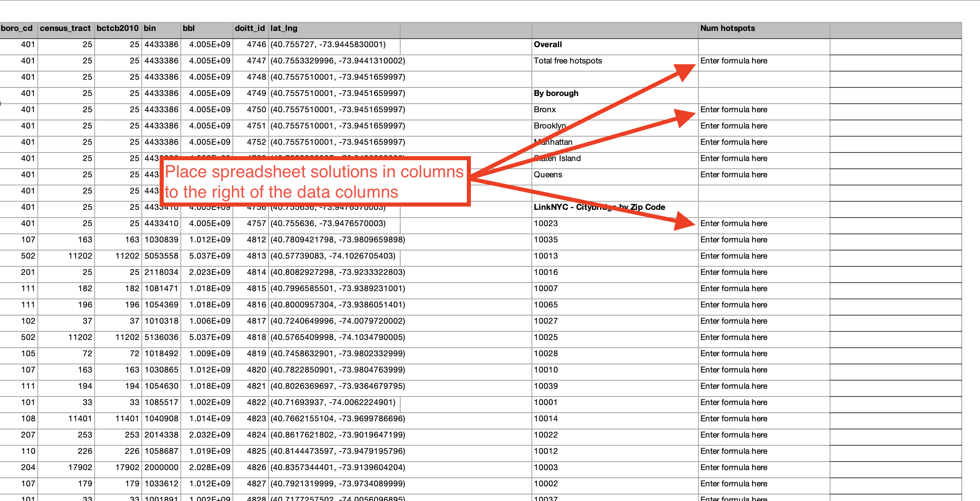
Task: Click doitt_id cell 4821
Action: coord(251,388)
